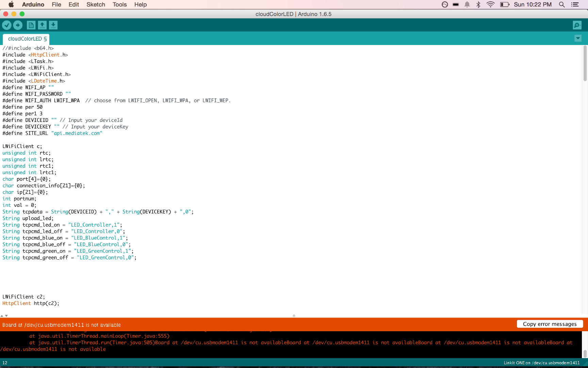Viewport: 588px width, 368px height.
Task: Save the sketch with the down-arrow icon
Action: click(53, 25)
